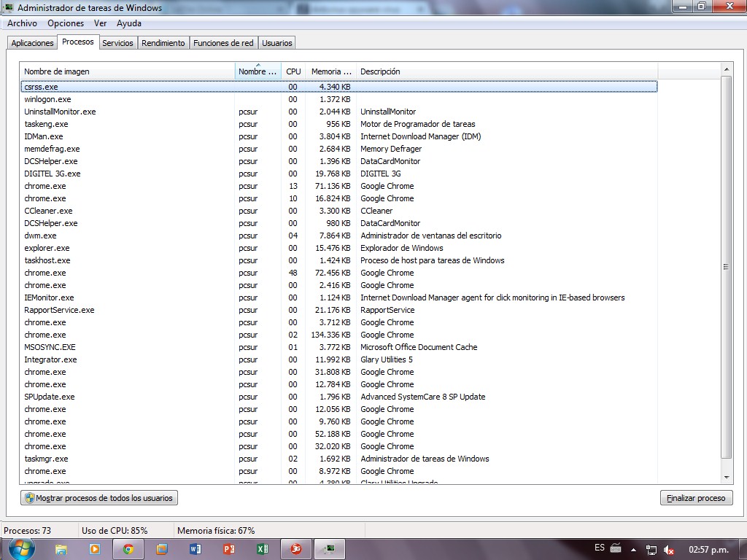Viewport: 747px width, 560px height.
Task: Click the Task Manager title bar icon
Action: pos(9,7)
